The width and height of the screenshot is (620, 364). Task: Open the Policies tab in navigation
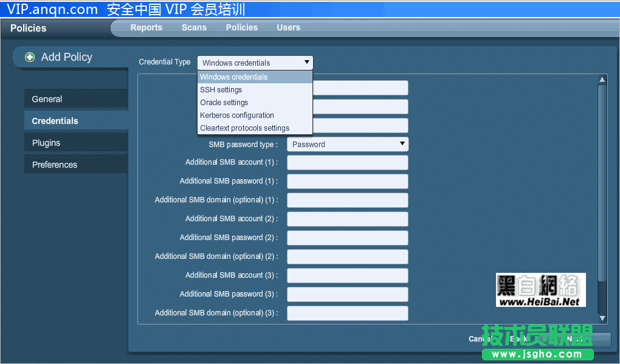(241, 27)
